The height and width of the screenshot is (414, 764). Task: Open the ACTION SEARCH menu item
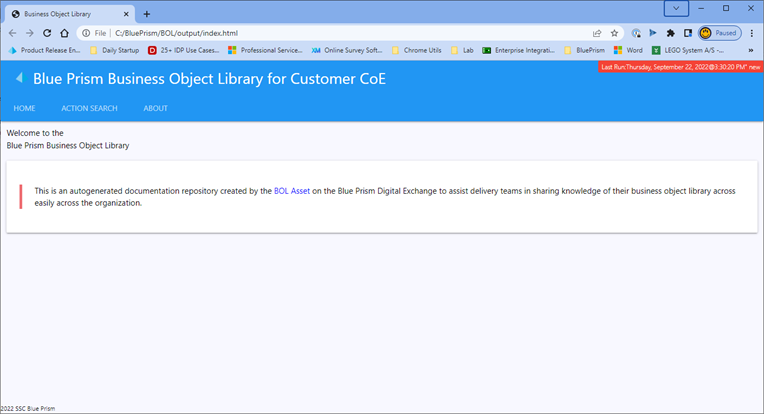tap(89, 108)
